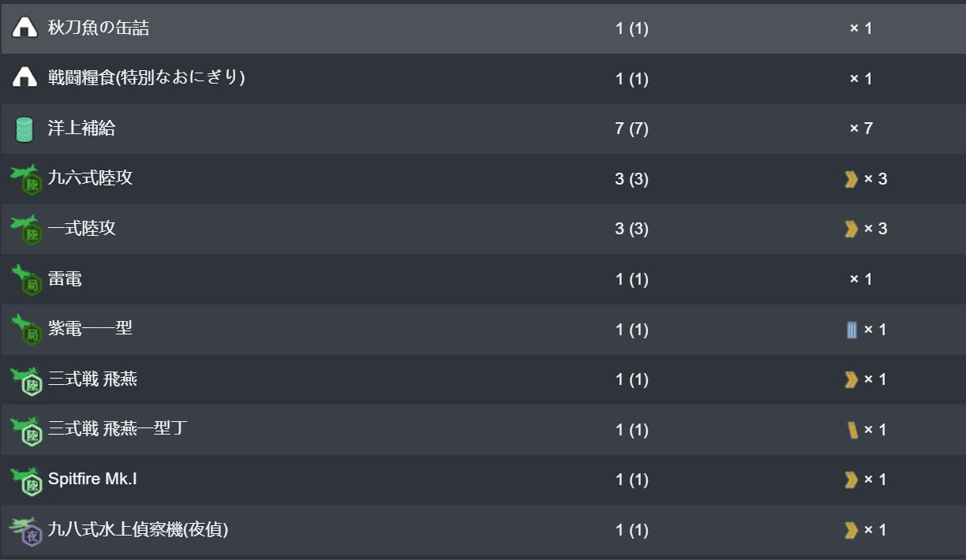Click the blue stripes proficiency badge for 紫電一一型
Image resolution: width=966 pixels, height=560 pixels.
click(852, 330)
